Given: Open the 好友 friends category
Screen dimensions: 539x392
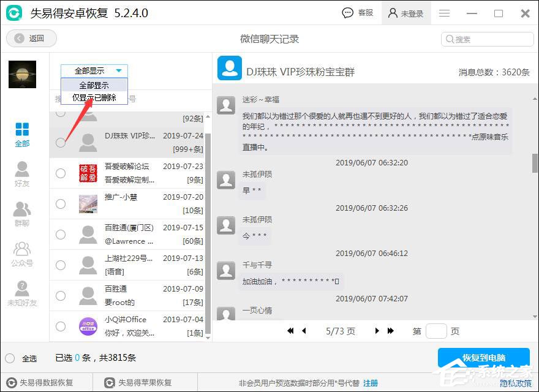Looking at the screenshot, I should [x=22, y=175].
